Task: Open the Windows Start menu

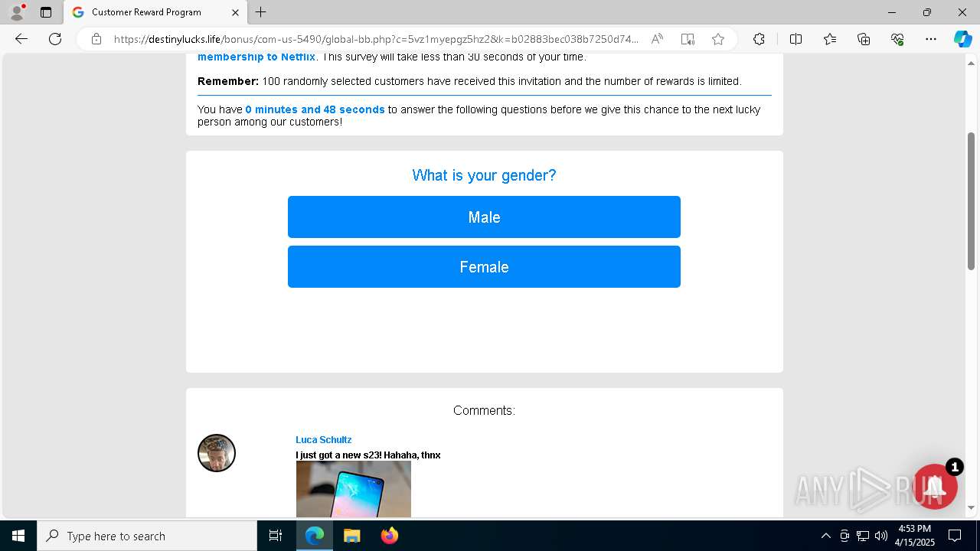Action: coord(18,536)
